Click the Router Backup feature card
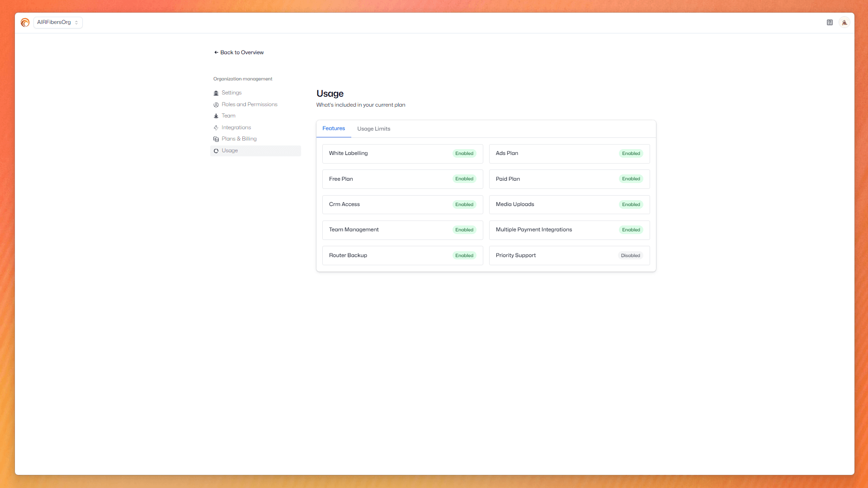The width and height of the screenshot is (868, 488). point(402,256)
